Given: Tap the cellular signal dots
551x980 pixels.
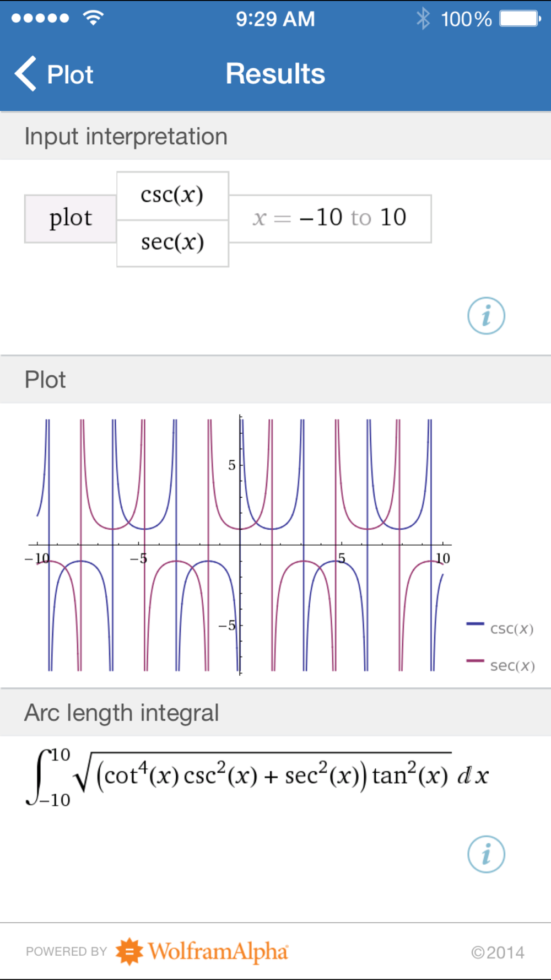Looking at the screenshot, I should pos(40,18).
